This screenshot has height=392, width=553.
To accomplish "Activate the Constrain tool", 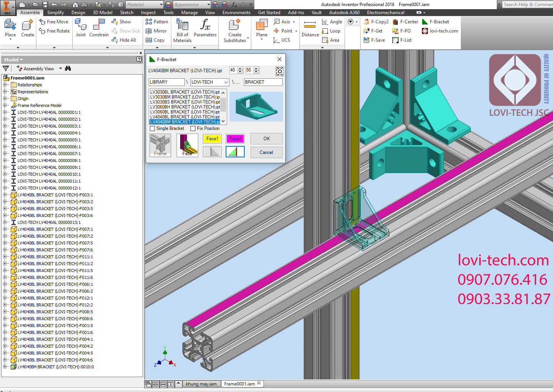I will click(99, 28).
